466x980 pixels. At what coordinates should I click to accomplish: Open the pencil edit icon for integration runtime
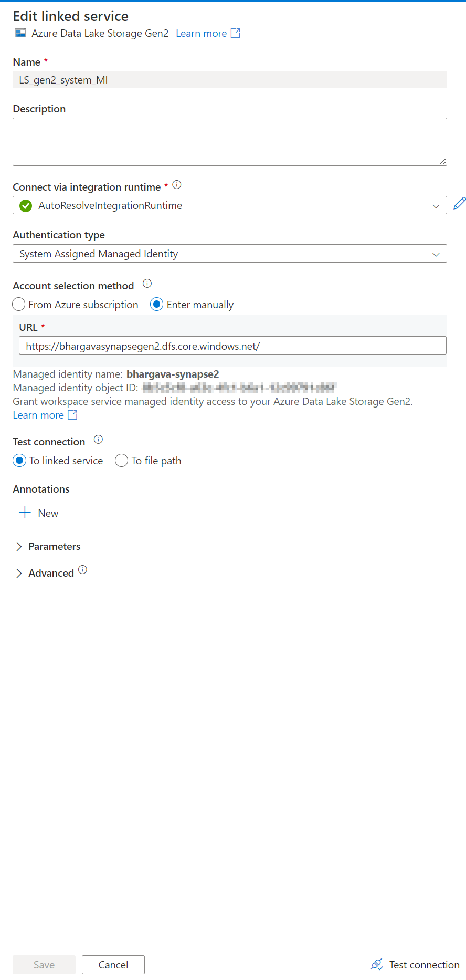[459, 203]
